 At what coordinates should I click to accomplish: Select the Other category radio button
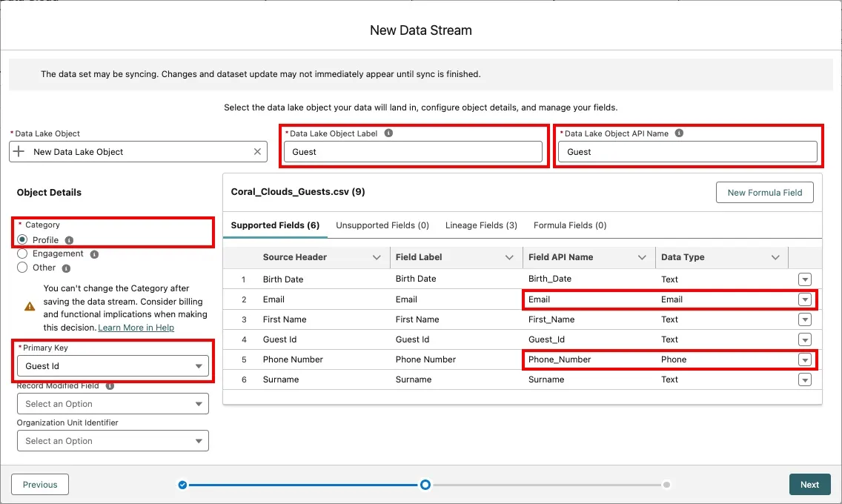[x=23, y=268]
